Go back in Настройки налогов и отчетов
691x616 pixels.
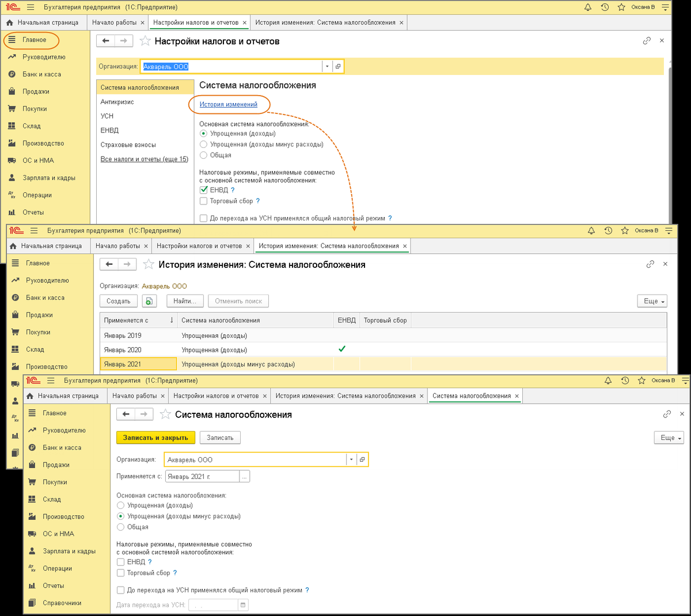(106, 41)
